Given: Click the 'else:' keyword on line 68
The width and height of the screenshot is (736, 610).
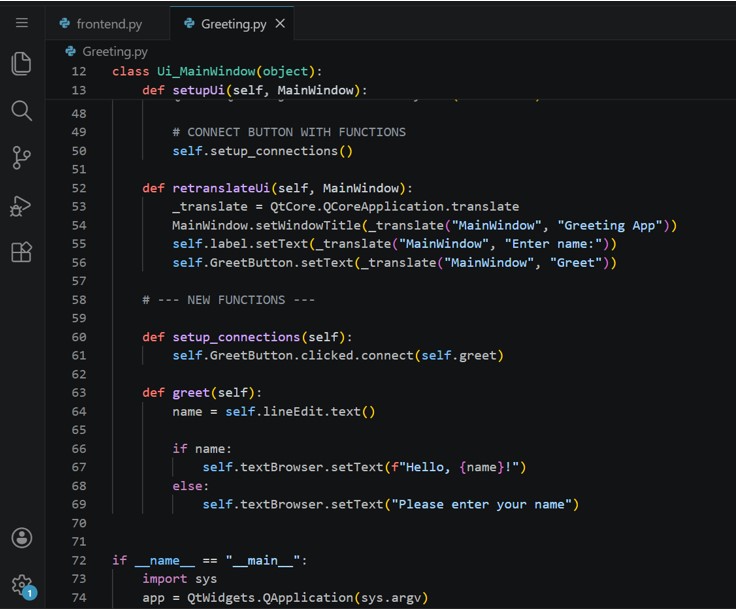Looking at the screenshot, I should click(191, 486).
